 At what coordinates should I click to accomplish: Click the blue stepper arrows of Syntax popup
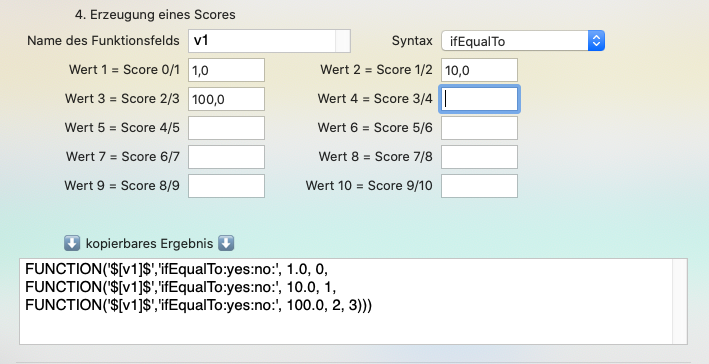click(x=596, y=41)
